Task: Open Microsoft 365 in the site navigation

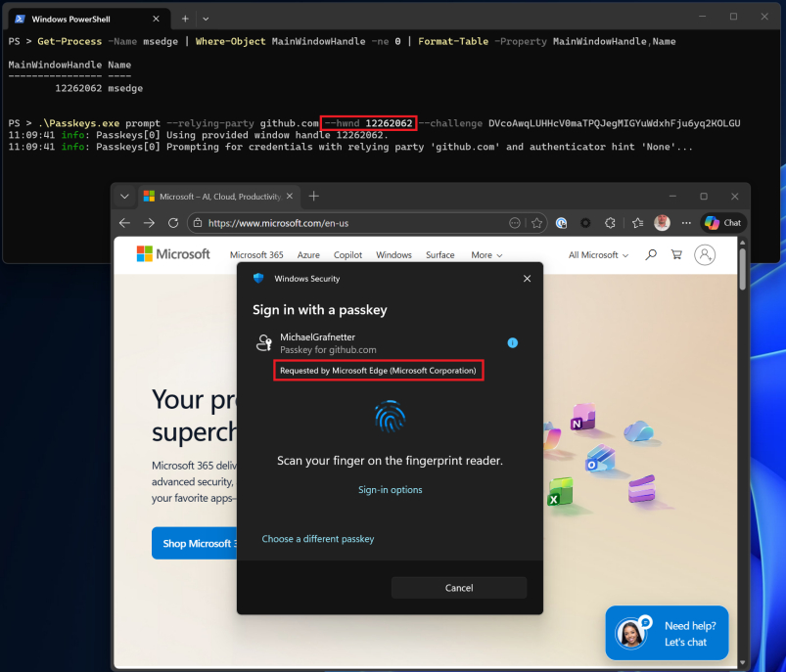Action: [256, 255]
